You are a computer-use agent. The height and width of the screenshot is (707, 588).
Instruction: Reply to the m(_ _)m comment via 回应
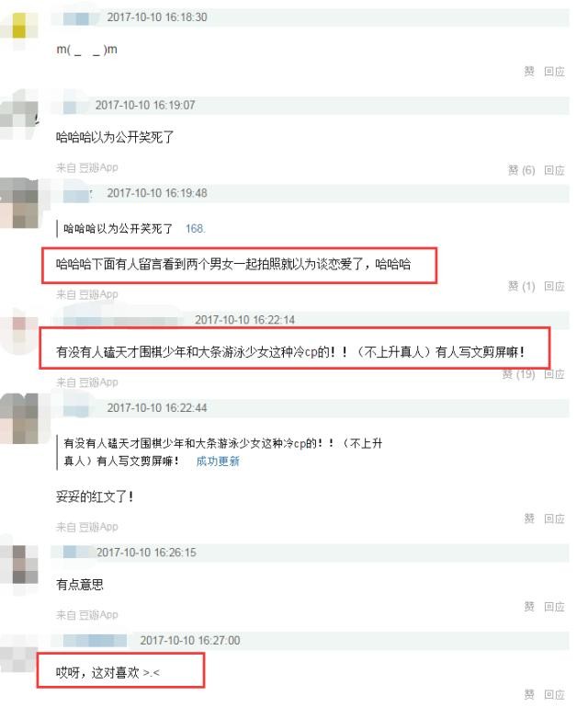pos(554,71)
